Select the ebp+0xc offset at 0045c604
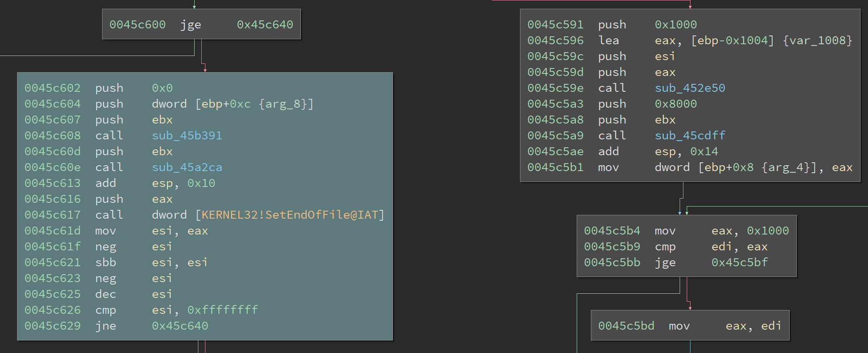This screenshot has width=868, height=353. click(x=226, y=104)
